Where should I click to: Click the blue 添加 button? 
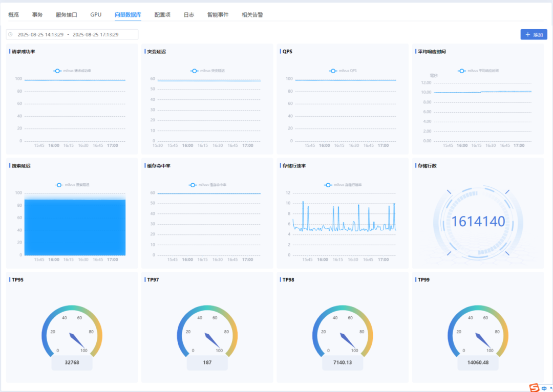[x=534, y=35]
